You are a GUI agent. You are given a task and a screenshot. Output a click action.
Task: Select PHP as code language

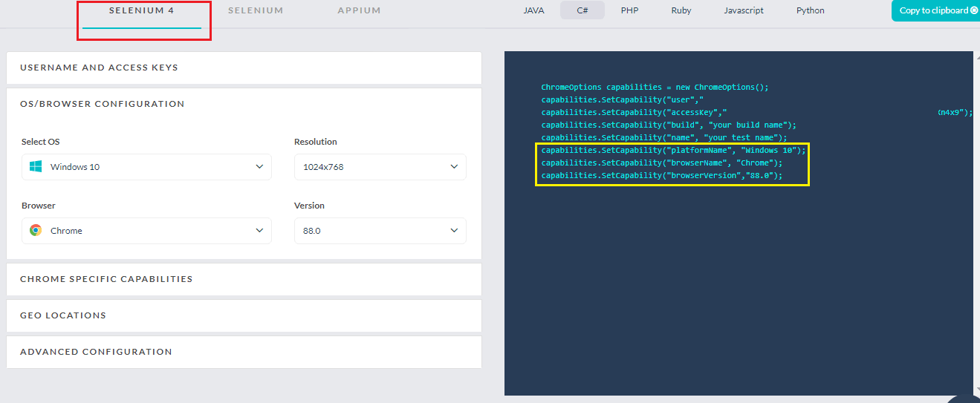pyautogui.click(x=629, y=10)
